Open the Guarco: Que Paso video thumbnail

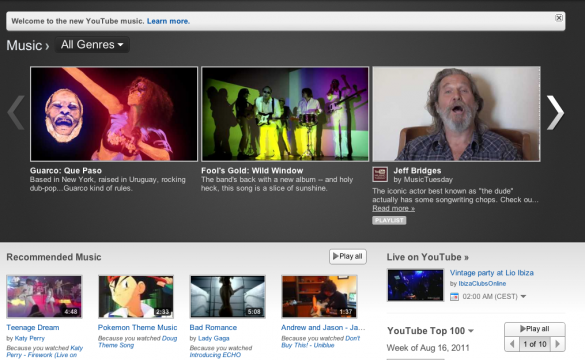[x=114, y=114]
